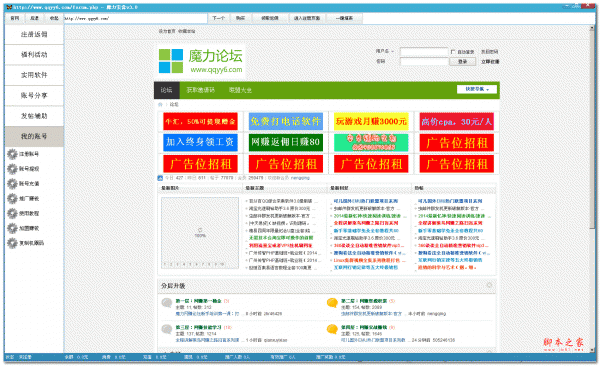Screen dimensions: 600x366
Task: Click chat bubble icon of 第二层 board
Action: [x=332, y=303]
